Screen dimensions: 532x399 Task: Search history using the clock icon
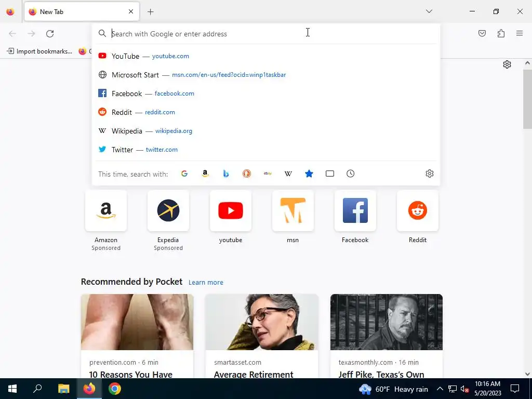pyautogui.click(x=351, y=174)
